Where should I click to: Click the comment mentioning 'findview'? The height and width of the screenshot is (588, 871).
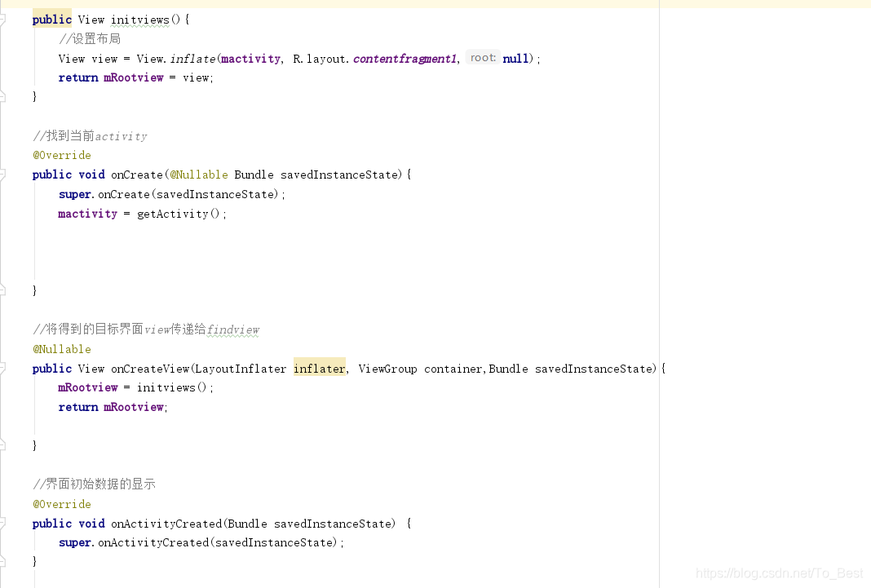[x=146, y=329]
